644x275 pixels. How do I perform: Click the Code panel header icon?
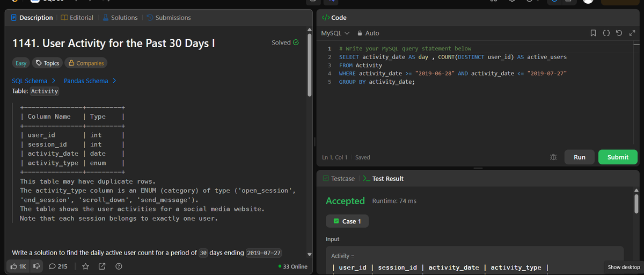click(325, 18)
